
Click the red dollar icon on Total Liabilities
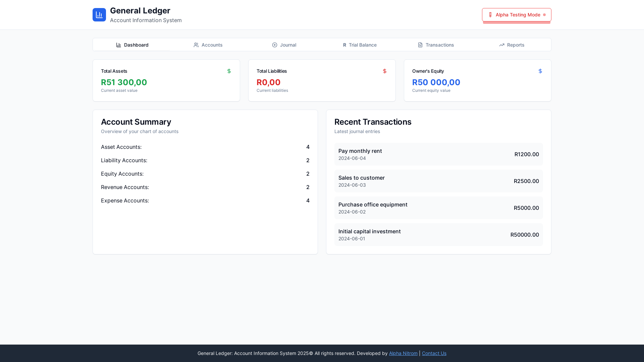click(385, 71)
